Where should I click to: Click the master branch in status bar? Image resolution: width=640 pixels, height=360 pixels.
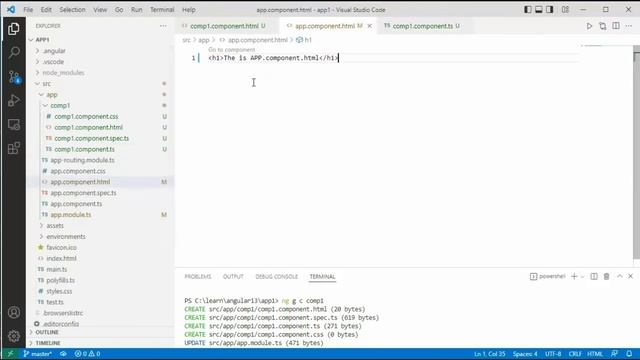coord(37,354)
